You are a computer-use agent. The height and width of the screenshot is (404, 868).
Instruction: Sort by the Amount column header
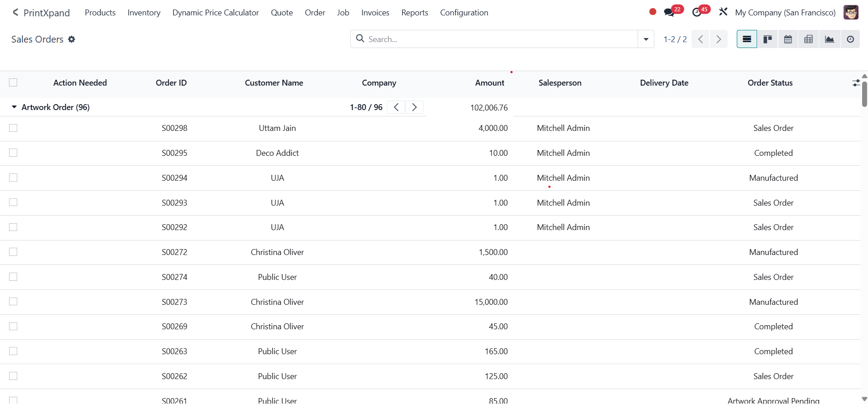[x=489, y=83]
